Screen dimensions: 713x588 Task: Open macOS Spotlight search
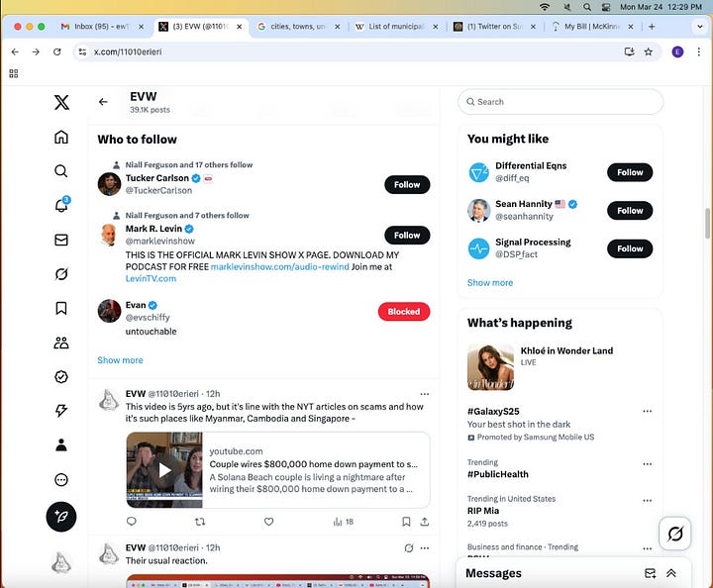point(587,7)
